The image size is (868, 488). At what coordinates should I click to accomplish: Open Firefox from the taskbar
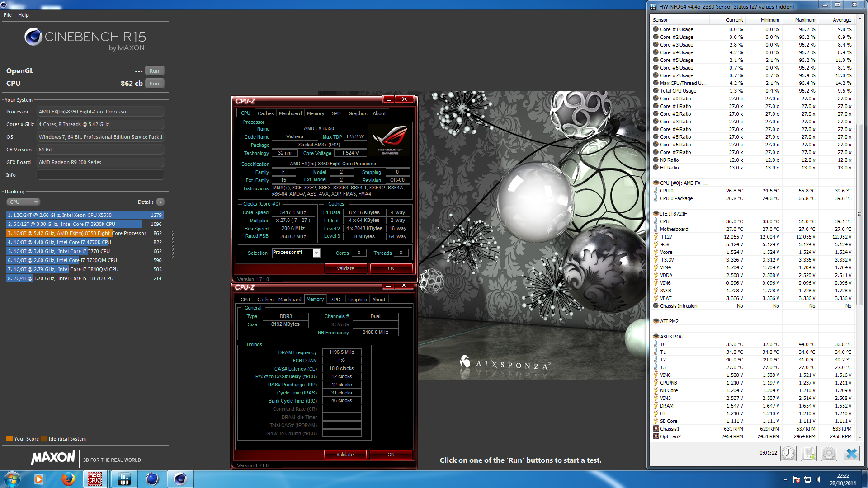click(68, 479)
